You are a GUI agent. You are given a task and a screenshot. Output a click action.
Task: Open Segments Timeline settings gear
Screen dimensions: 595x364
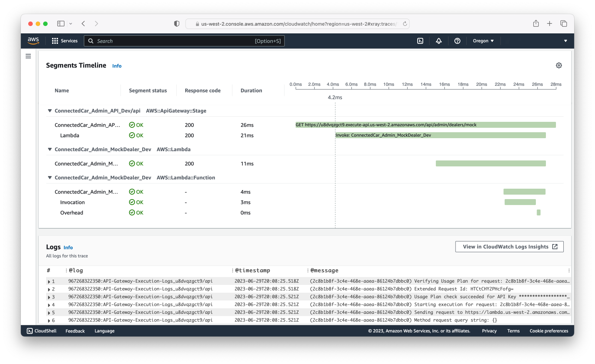tap(559, 65)
